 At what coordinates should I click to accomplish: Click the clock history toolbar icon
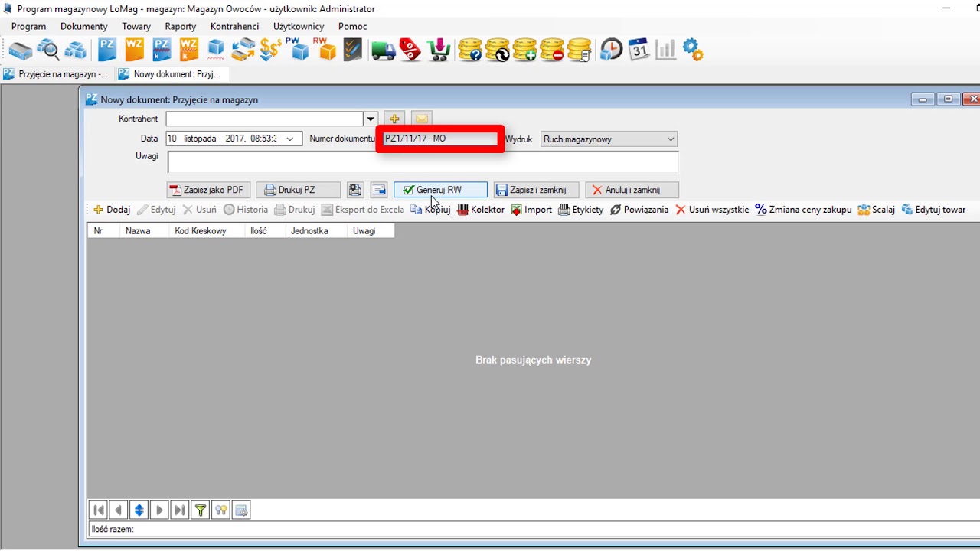611,51
